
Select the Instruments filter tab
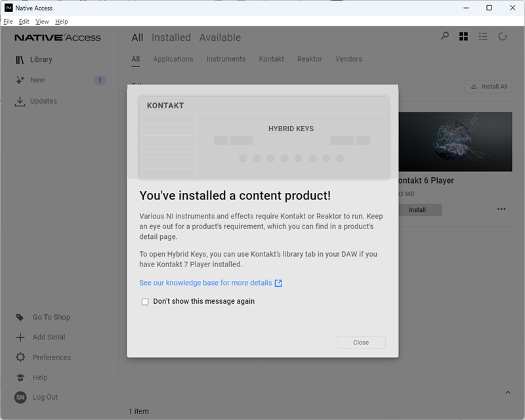(226, 59)
